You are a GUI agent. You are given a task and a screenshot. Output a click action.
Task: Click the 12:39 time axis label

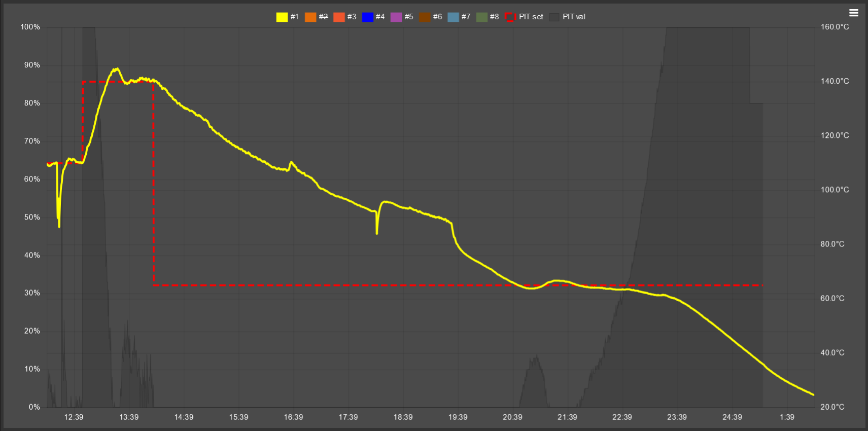[x=74, y=417]
